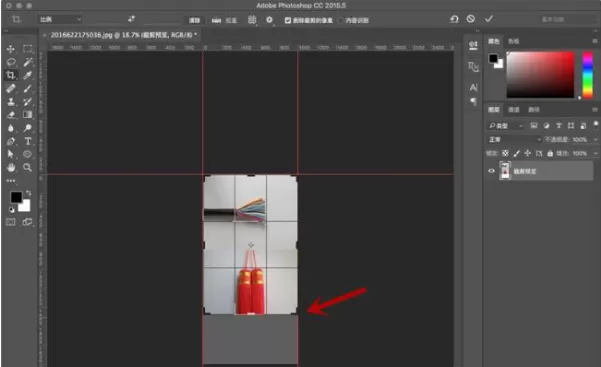
Task: Toggle type layer filter
Action: 558,125
